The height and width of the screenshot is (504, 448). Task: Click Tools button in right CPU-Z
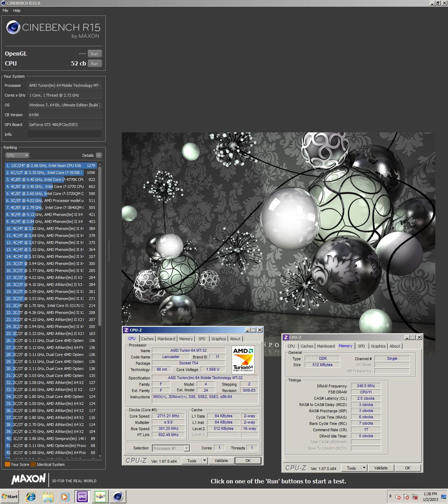[351, 468]
